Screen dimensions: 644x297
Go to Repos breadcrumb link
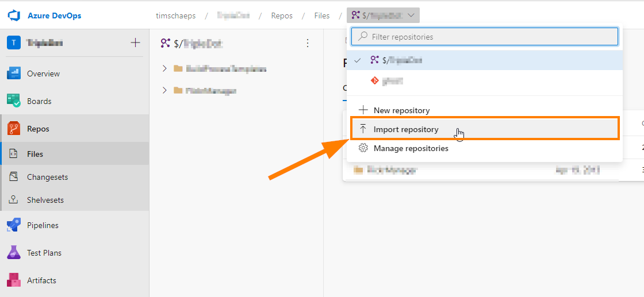point(282,16)
